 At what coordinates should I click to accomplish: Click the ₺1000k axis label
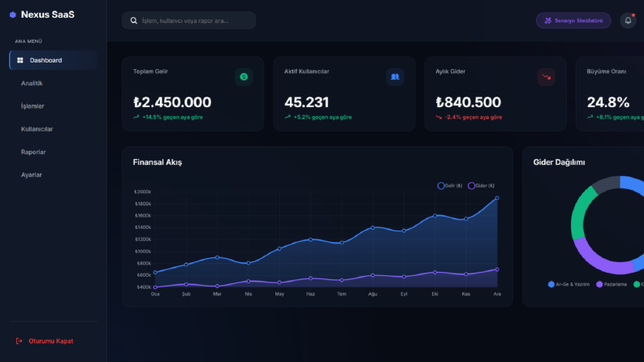142,252
